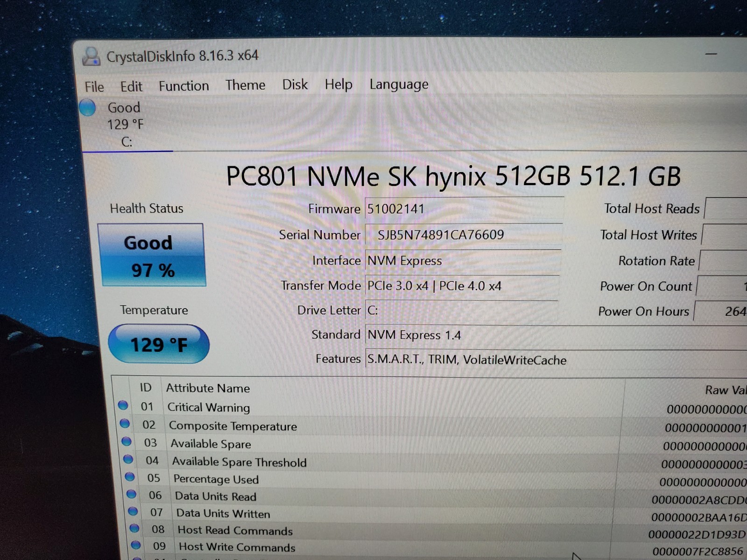This screenshot has height=560, width=747.
Task: Select the Available Spare attribute name
Action: point(211,444)
